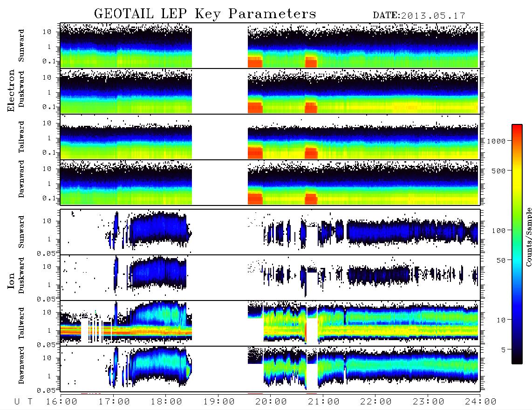Screen dimensions: 532x410
Task: Click the Electron Duskward spectrogram panel
Action: click(270, 91)
